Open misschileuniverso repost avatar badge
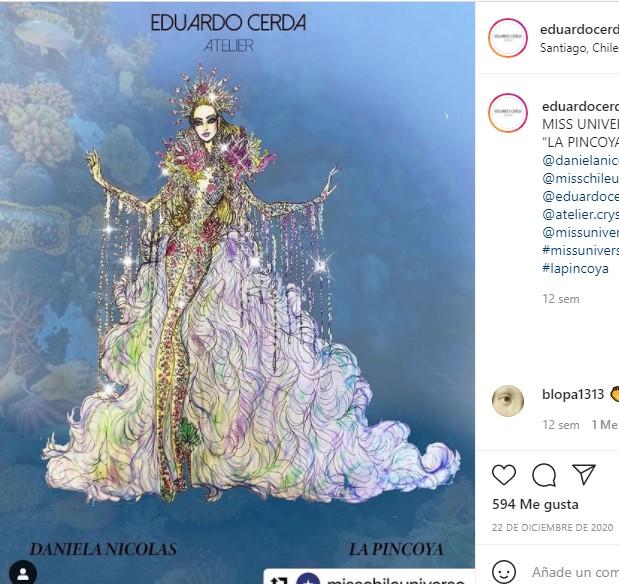The height and width of the screenshot is (584, 619). point(308,578)
